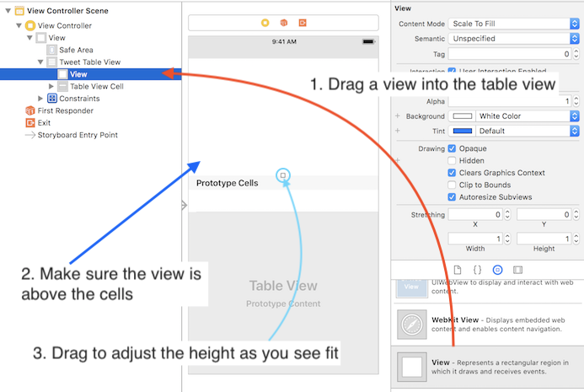The image size is (584, 392).
Task: Click the Constraints icon in outline
Action: (x=51, y=99)
